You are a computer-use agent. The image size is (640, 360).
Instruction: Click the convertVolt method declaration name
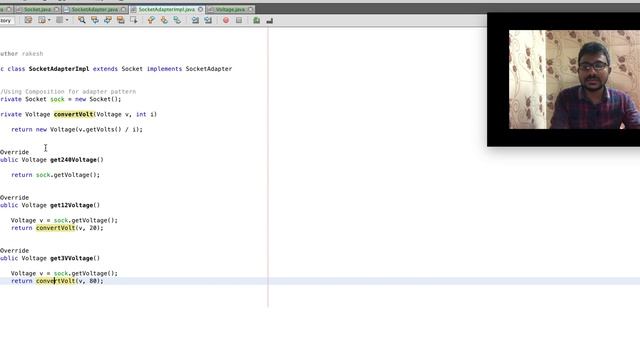(x=73, y=114)
